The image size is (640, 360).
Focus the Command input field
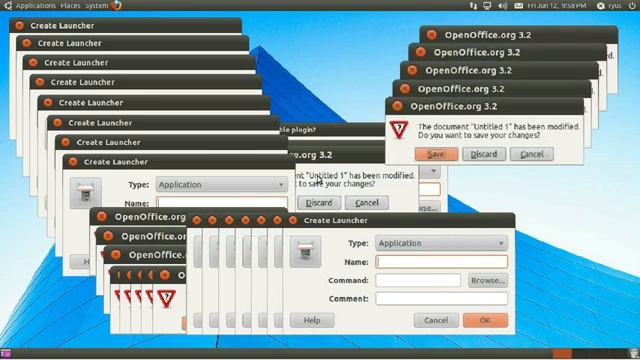(x=418, y=280)
